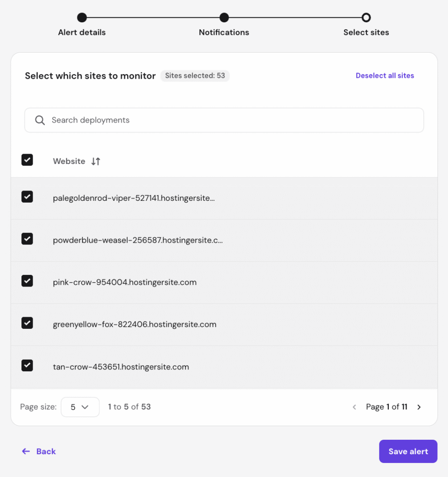Uncheck palegoldenrod-viper-527141 site checkbox

tap(27, 197)
